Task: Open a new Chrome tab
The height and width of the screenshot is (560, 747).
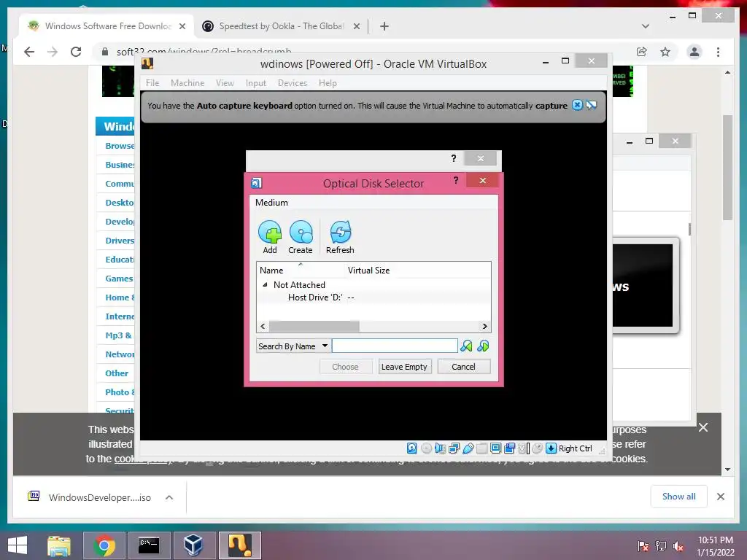Action: [384, 26]
